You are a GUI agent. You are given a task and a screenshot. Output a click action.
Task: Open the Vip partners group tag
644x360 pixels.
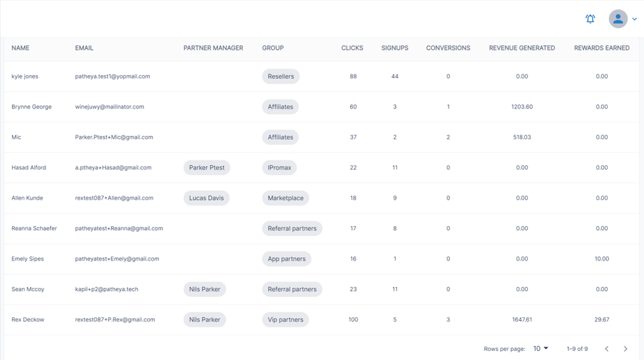tap(286, 319)
